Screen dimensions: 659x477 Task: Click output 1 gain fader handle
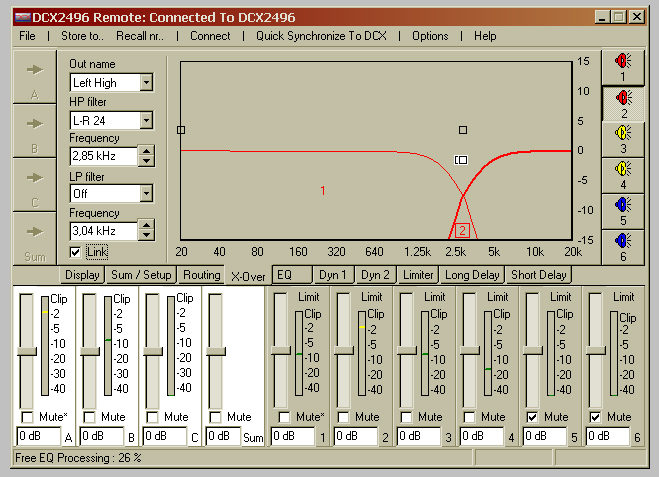(280, 351)
